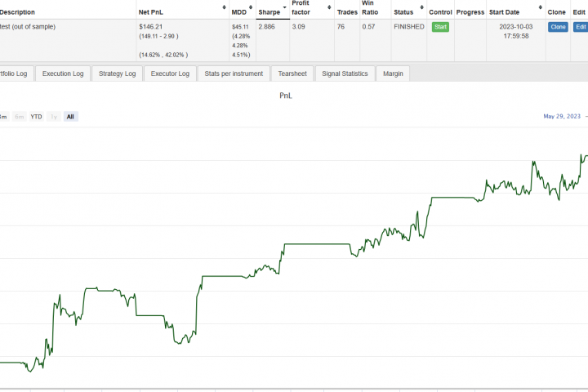This screenshot has height=392, width=588.
Task: Click the (14.62% , 42.02% ) text
Action: [163, 55]
